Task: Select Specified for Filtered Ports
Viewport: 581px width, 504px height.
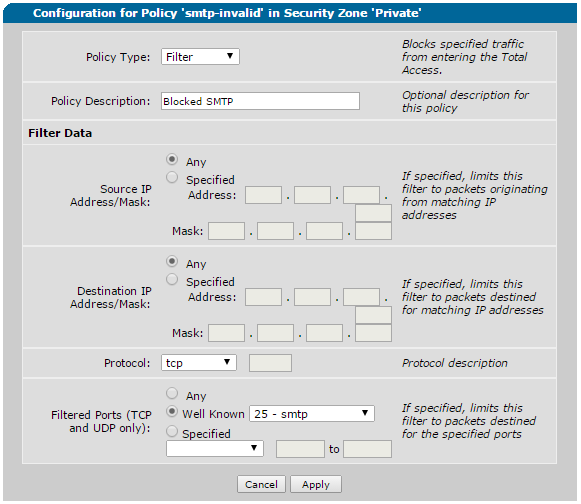Action: (x=172, y=431)
